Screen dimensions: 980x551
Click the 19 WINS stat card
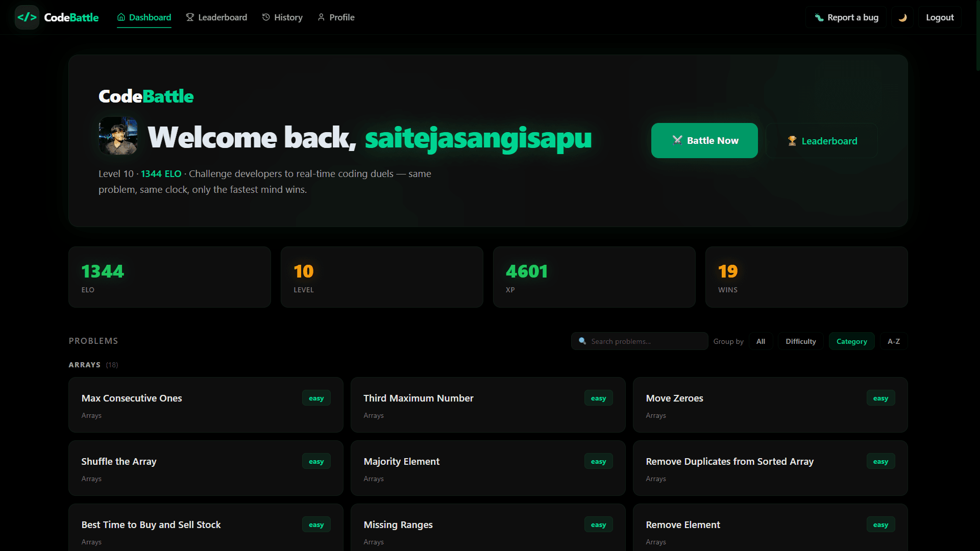point(806,277)
